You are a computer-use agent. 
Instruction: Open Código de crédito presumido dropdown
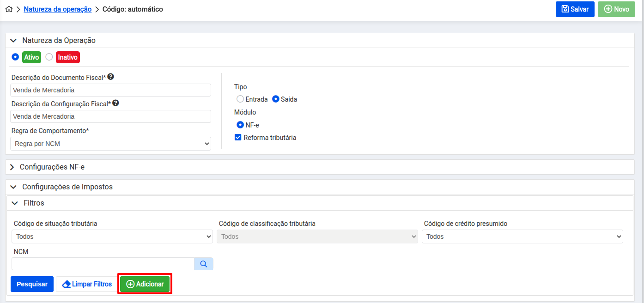pyautogui.click(x=522, y=236)
